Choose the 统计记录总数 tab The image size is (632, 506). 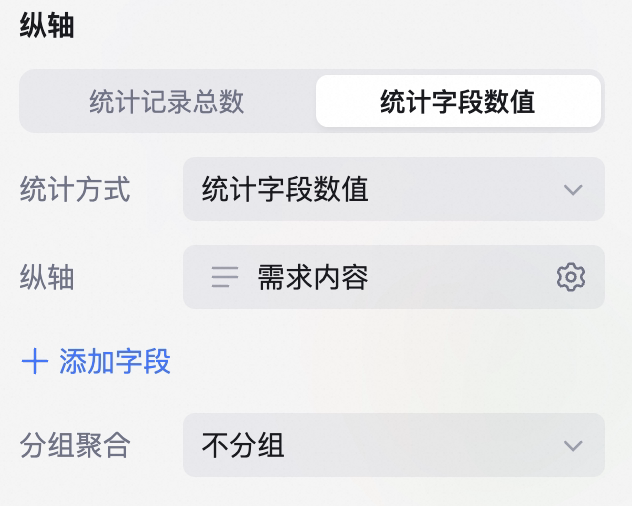tap(166, 101)
